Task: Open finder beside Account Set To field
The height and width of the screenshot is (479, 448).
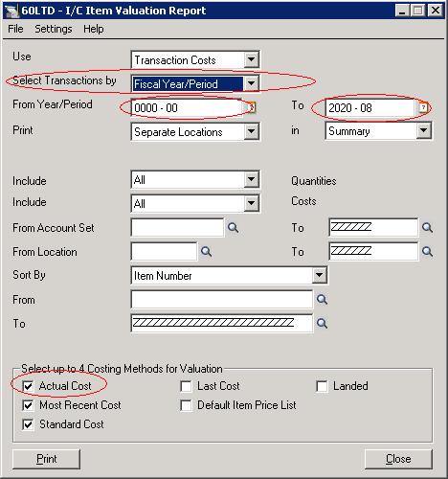Action: (427, 228)
